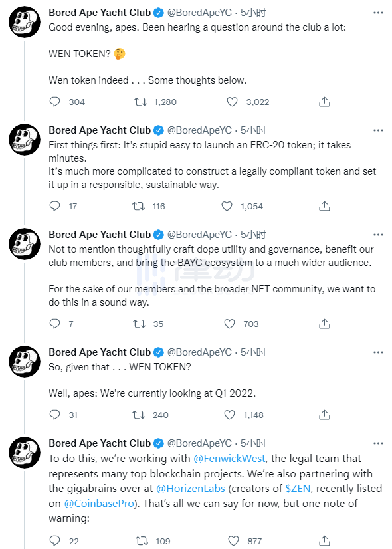Open more menu on ERC-20 tweet
This screenshot has height=549, width=392.
[378, 130]
